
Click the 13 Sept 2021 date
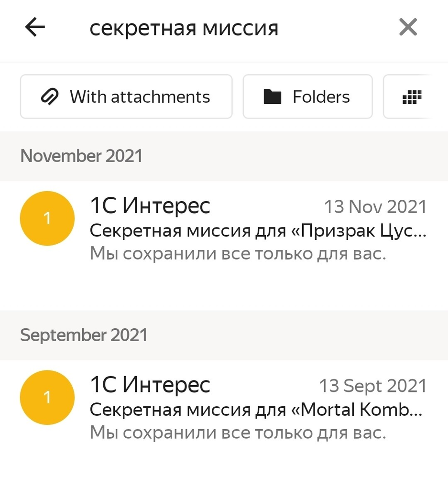[x=372, y=386]
